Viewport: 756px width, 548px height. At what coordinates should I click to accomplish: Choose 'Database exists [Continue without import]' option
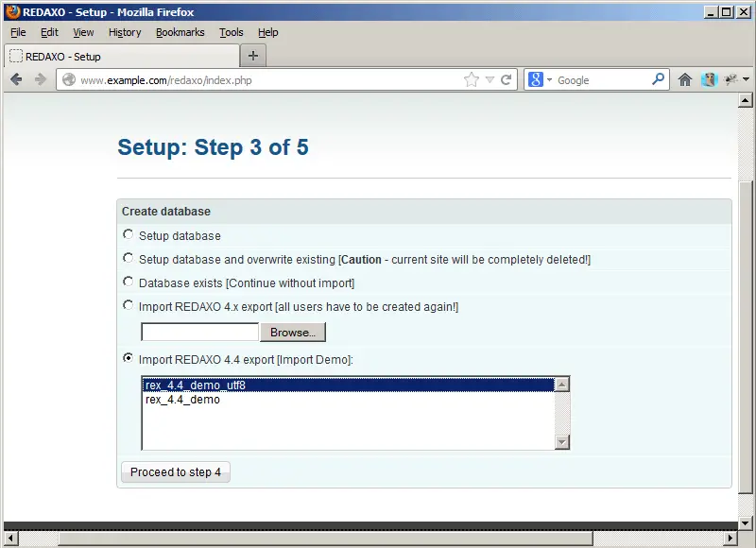click(129, 282)
